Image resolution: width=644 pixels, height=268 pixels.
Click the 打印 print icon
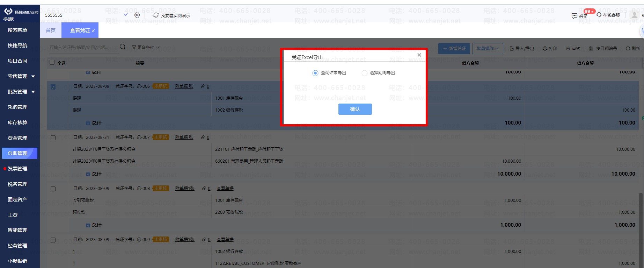click(x=545, y=49)
